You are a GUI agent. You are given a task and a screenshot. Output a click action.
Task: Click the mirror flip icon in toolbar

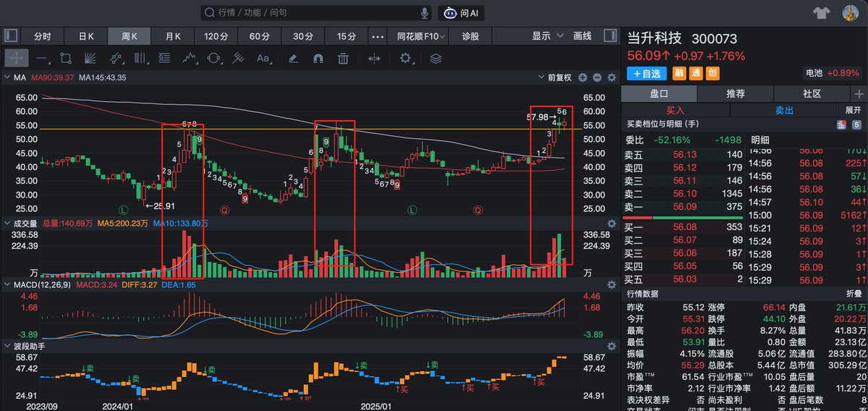coord(374,58)
